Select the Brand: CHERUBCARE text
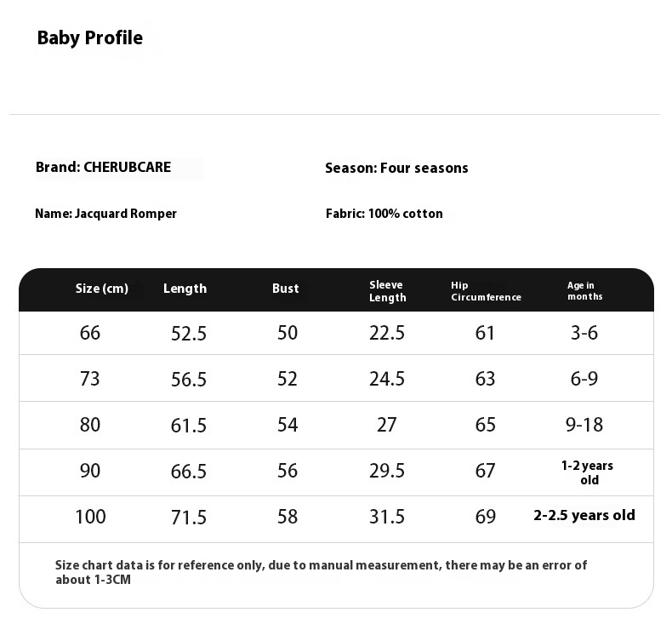The image size is (672, 641). tap(103, 168)
